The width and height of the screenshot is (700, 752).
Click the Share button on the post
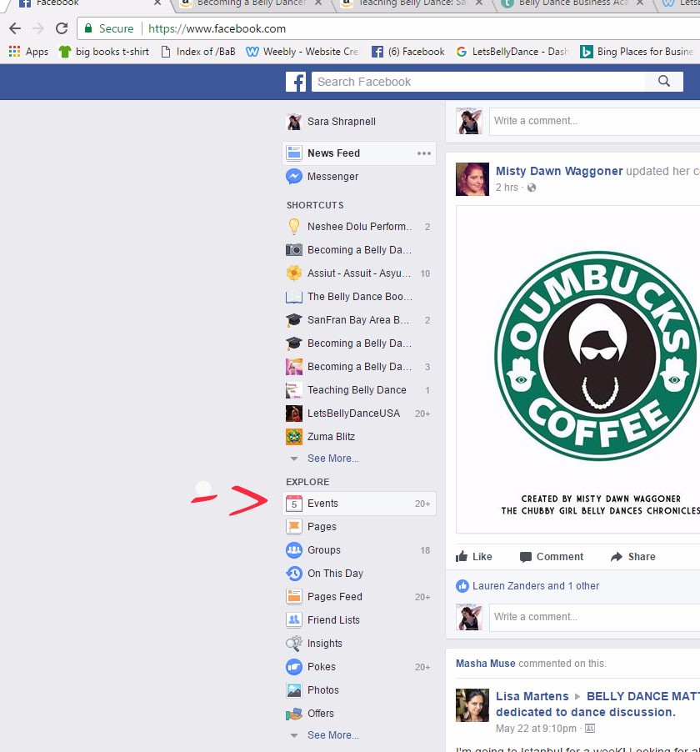(632, 556)
